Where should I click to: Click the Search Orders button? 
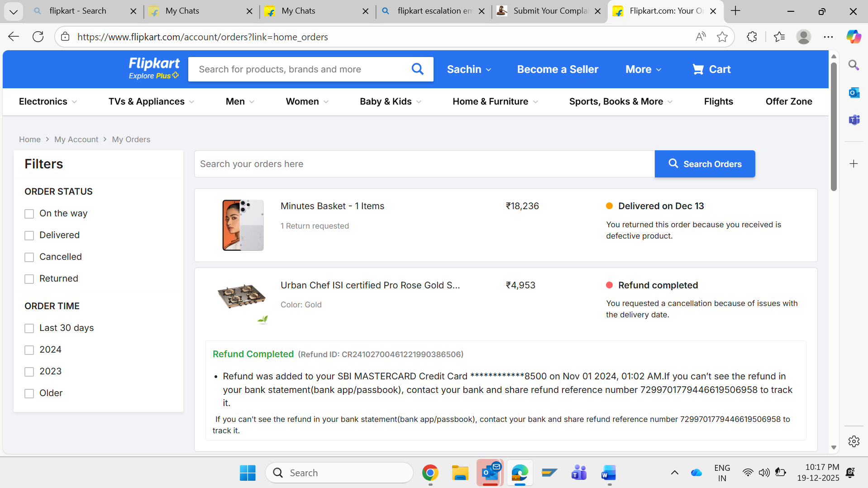click(705, 164)
